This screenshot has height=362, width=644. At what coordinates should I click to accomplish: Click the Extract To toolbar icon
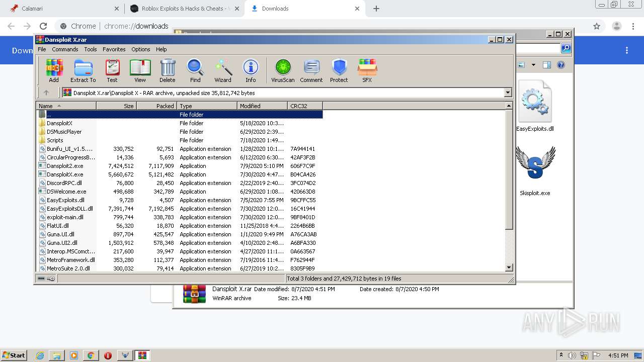[x=83, y=70]
